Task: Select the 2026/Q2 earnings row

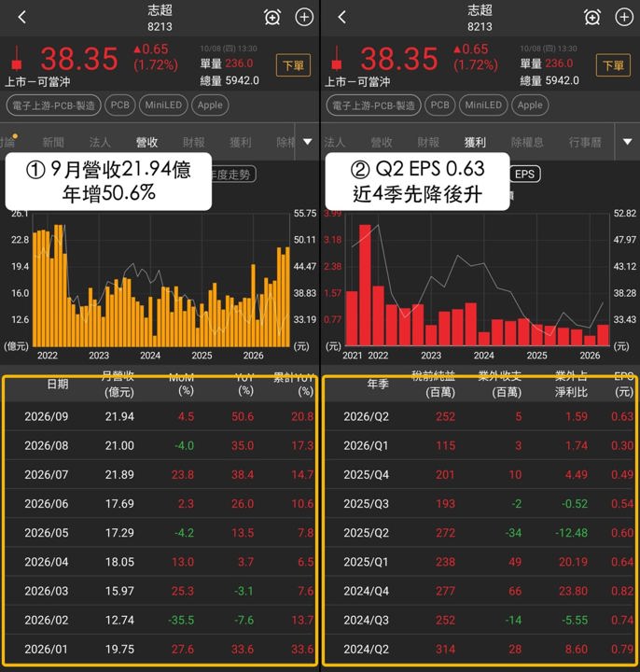Action: coord(480,416)
